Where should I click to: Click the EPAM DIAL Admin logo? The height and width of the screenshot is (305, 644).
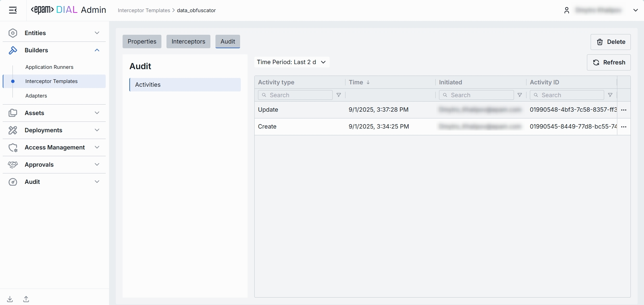point(69,10)
